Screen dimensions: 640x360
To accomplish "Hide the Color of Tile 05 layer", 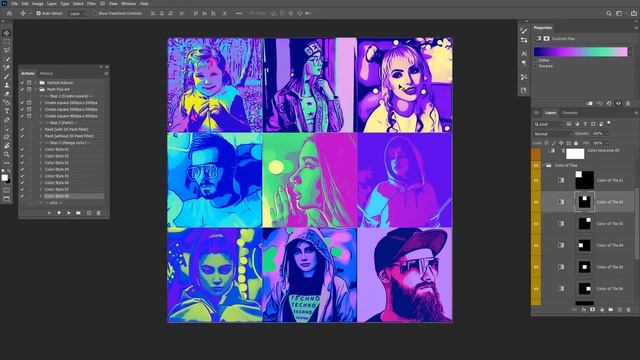I will tap(536, 267).
